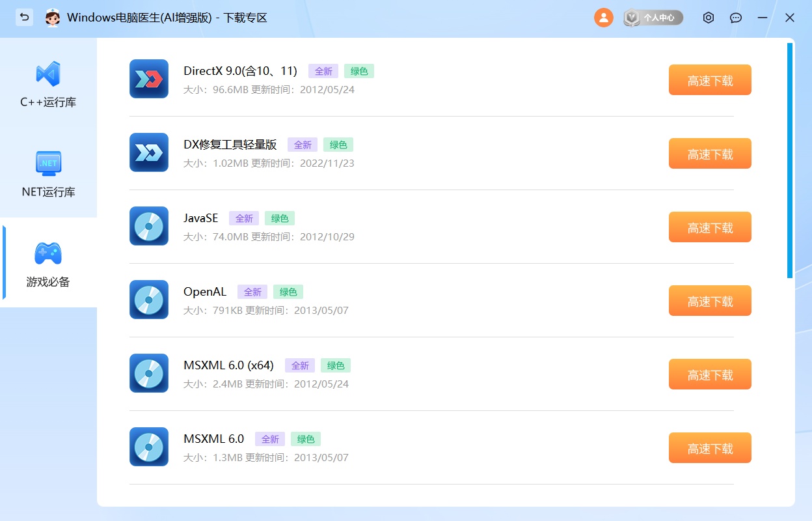Click the OpenAL disc icon

pos(149,300)
